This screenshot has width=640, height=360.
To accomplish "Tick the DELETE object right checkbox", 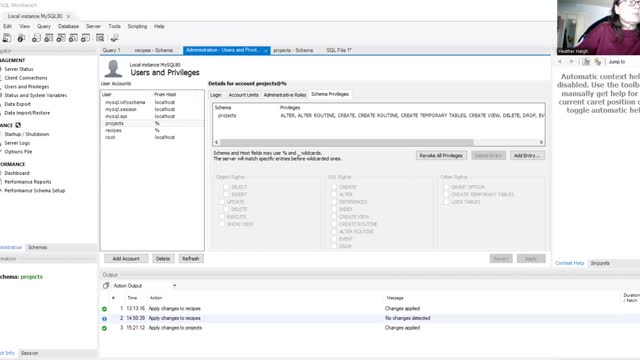I will (226, 209).
